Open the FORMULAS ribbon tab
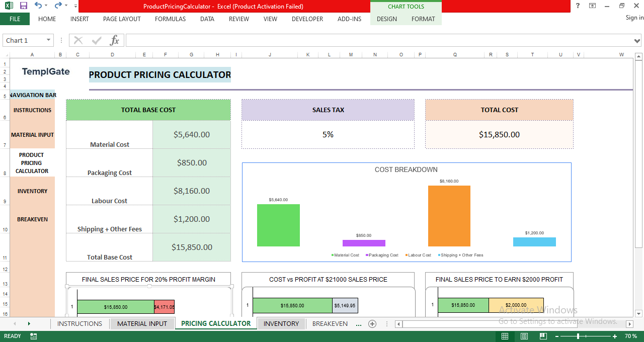This screenshot has width=644, height=342. (170, 19)
